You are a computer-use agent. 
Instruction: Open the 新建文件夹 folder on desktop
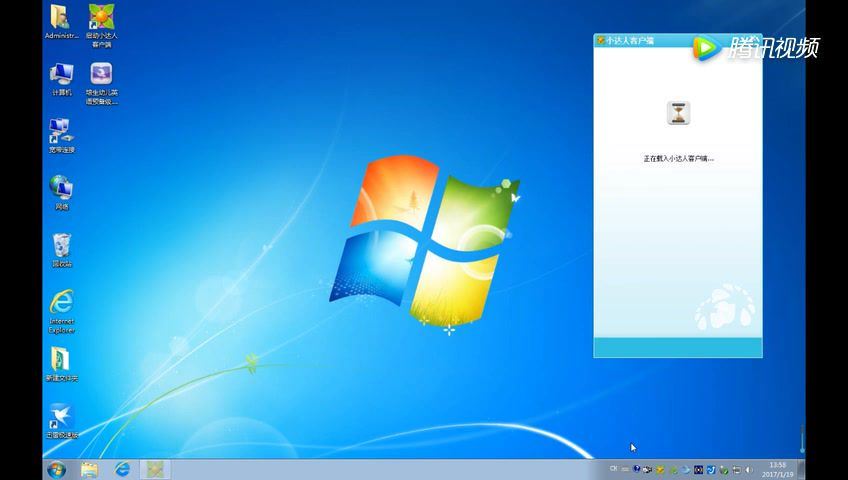[x=61, y=364]
